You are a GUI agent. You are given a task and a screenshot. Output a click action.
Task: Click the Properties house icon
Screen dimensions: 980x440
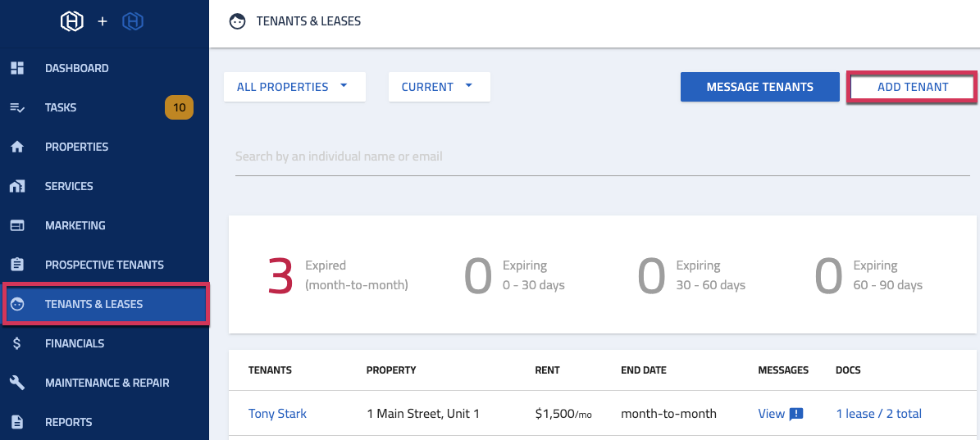point(17,147)
